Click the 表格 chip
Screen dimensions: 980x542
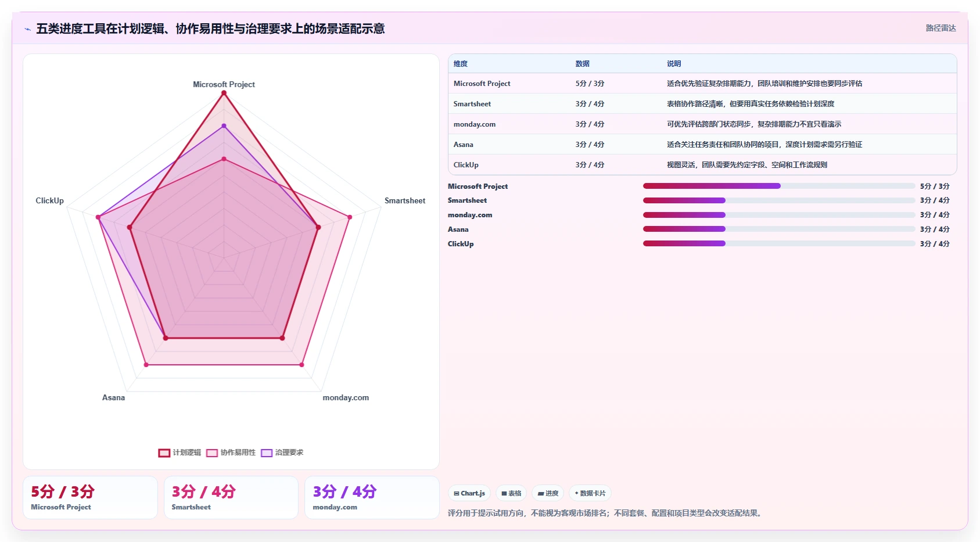[511, 493]
